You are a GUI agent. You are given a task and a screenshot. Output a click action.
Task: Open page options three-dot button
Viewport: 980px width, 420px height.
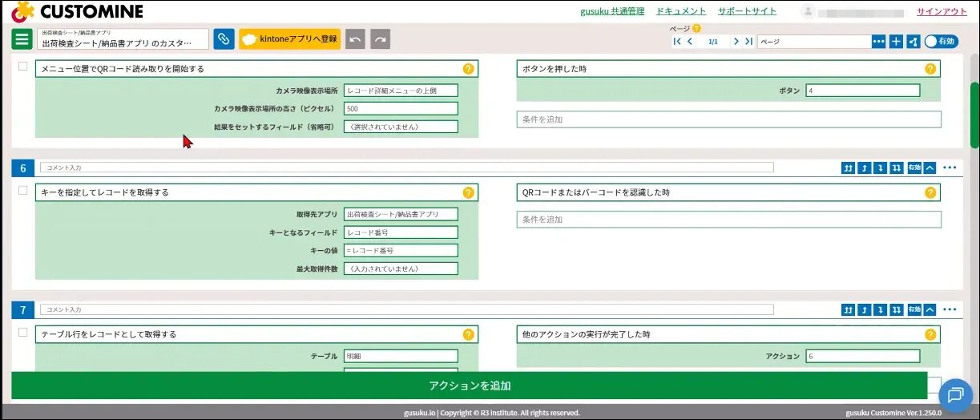point(879,42)
